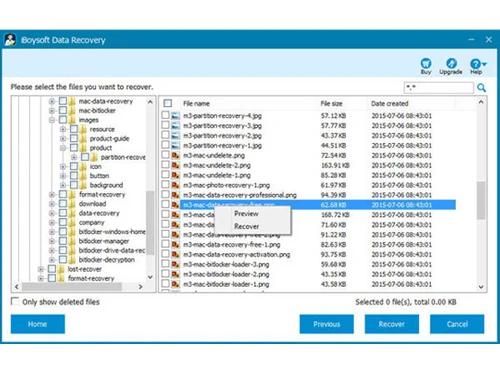Expand the partition-recovery subfolder node
500x375 pixels.
click(74, 157)
